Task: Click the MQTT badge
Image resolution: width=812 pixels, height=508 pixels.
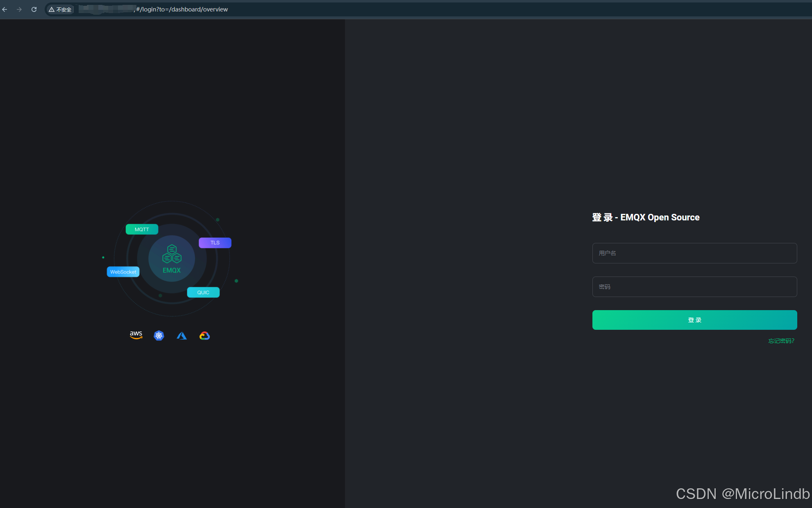Action: point(142,229)
